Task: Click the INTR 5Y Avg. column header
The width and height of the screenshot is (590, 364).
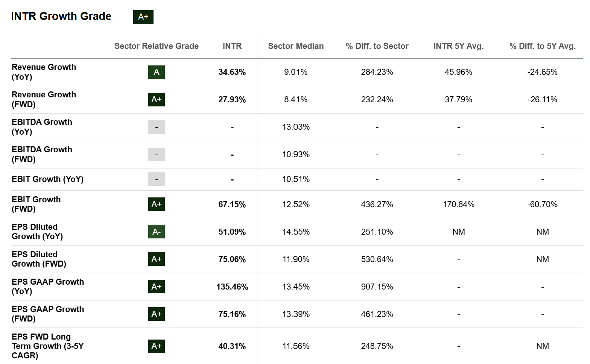Action: tap(458, 46)
